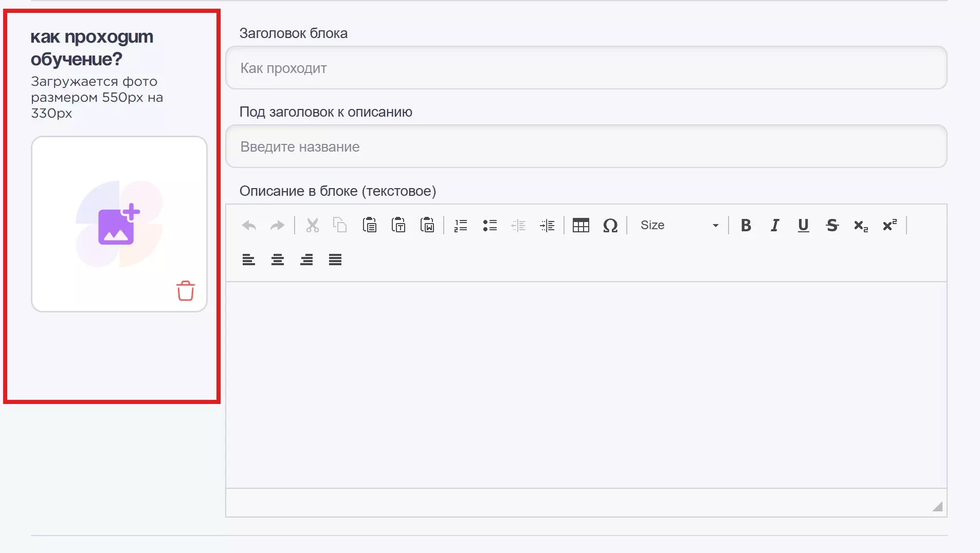Paste from Word button
Image resolution: width=980 pixels, height=553 pixels.
tap(427, 225)
